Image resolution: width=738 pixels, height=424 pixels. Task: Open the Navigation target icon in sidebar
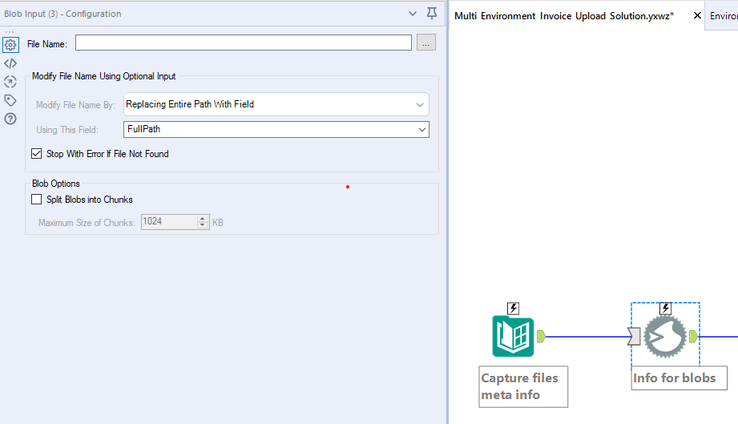tap(10, 82)
